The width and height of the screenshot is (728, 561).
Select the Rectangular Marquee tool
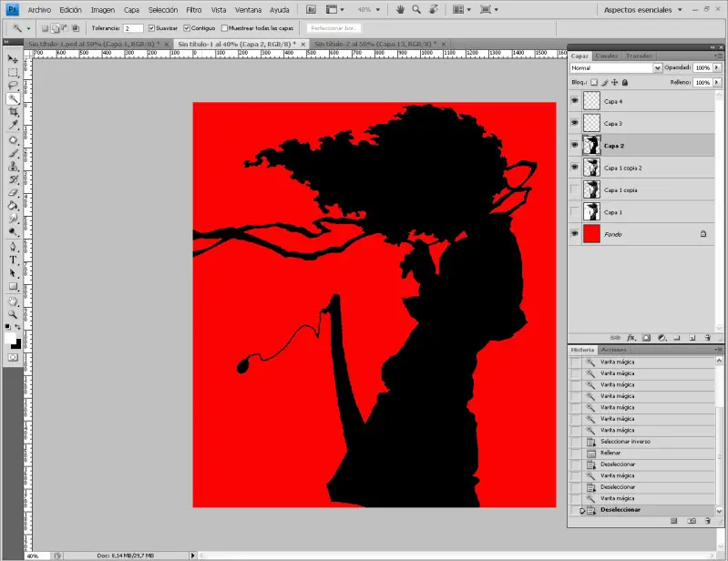click(13, 72)
